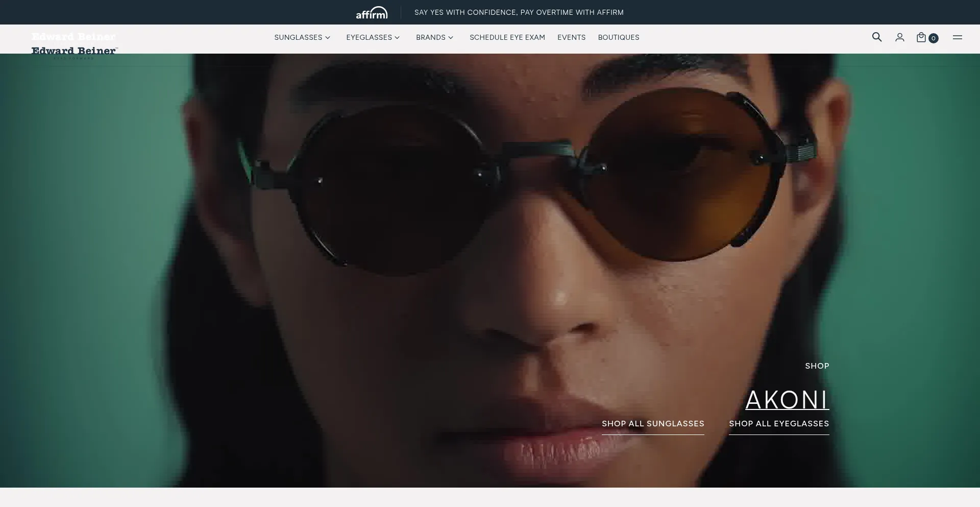Click the Affirm logo in top banner
This screenshot has width=980, height=507.
[x=372, y=12]
